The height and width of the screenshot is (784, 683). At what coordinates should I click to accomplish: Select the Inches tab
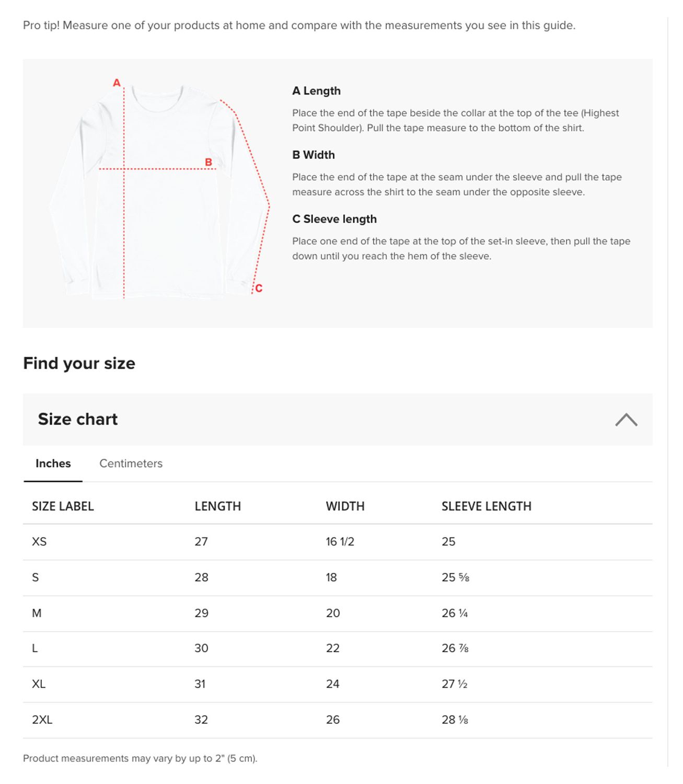point(53,464)
